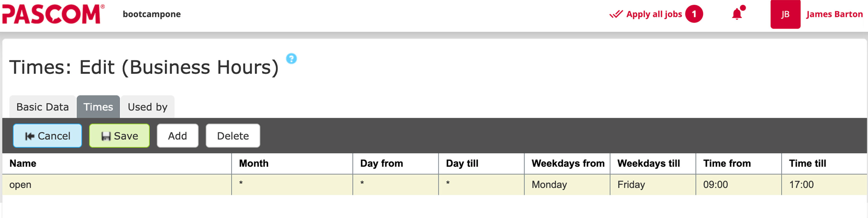Open the help question mark icon
Image resolution: width=868 pixels, height=218 pixels.
291,58
